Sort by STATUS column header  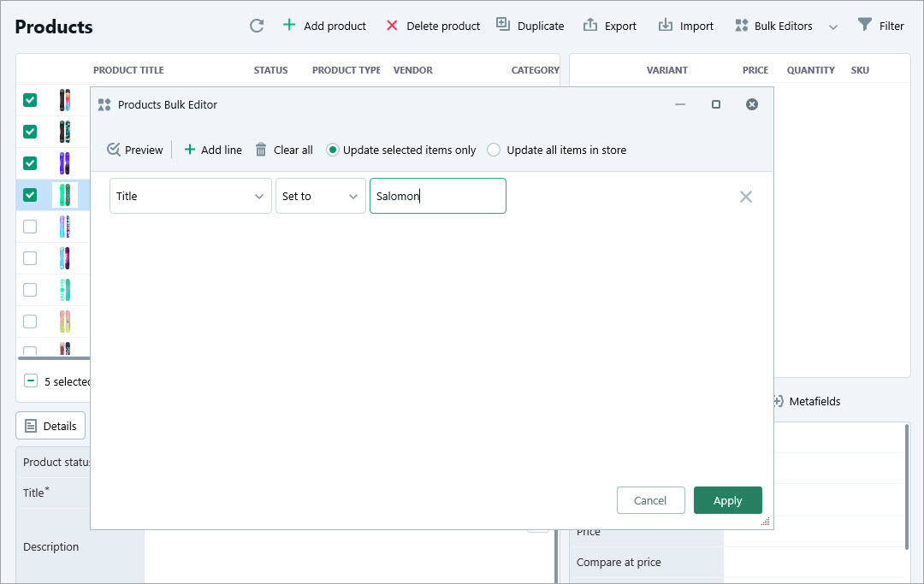click(271, 70)
